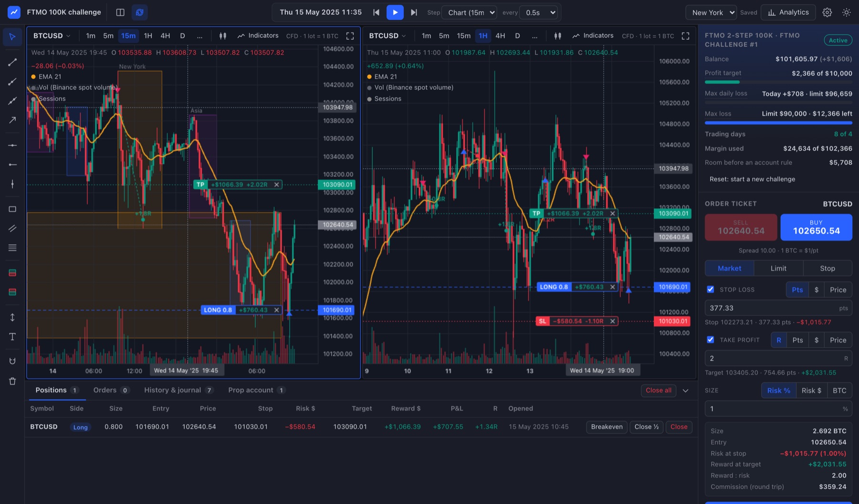Open BTCUSD symbol dropdown on right chart
Screen dimensions: 859x504
tap(388, 36)
